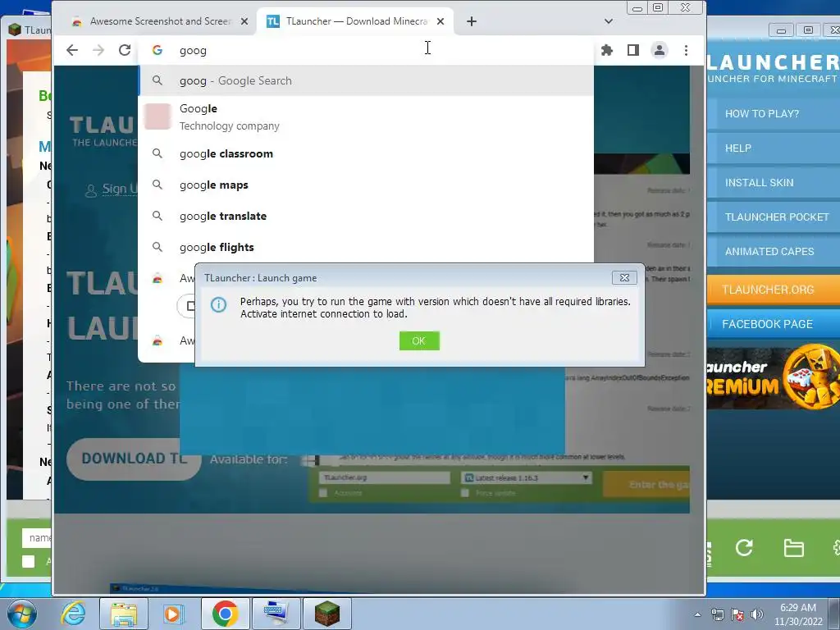Image resolution: width=840 pixels, height=630 pixels.
Task: Toggle Chrome side panel icon
Action: click(632, 50)
